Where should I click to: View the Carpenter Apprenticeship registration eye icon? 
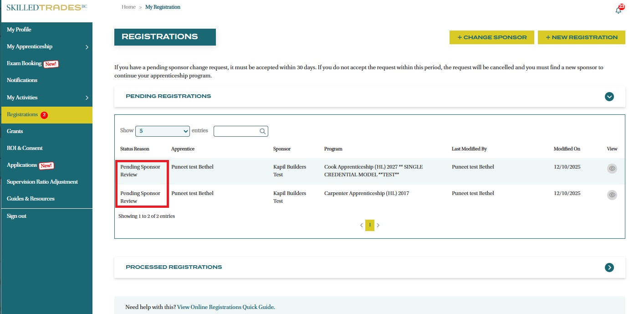612,195
